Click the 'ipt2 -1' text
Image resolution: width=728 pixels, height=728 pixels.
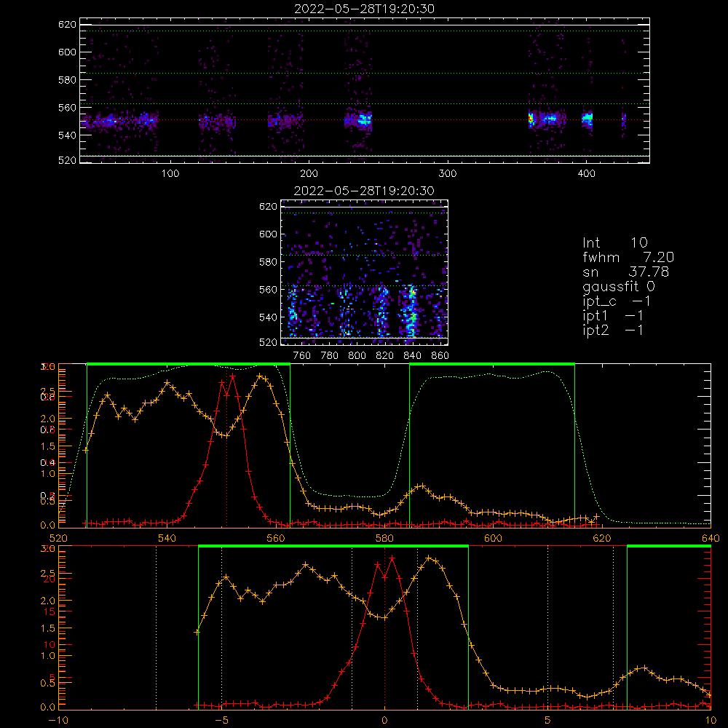coord(613,330)
